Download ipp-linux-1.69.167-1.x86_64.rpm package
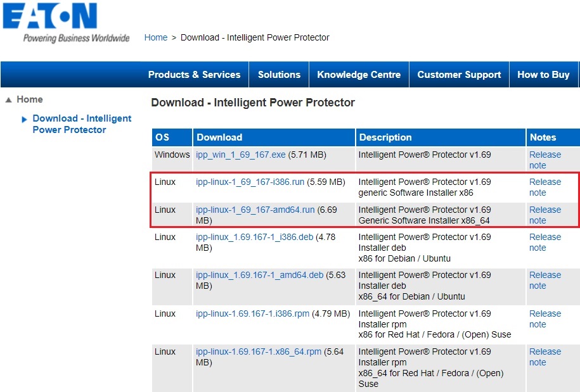580x392 pixels. pyautogui.click(x=258, y=351)
